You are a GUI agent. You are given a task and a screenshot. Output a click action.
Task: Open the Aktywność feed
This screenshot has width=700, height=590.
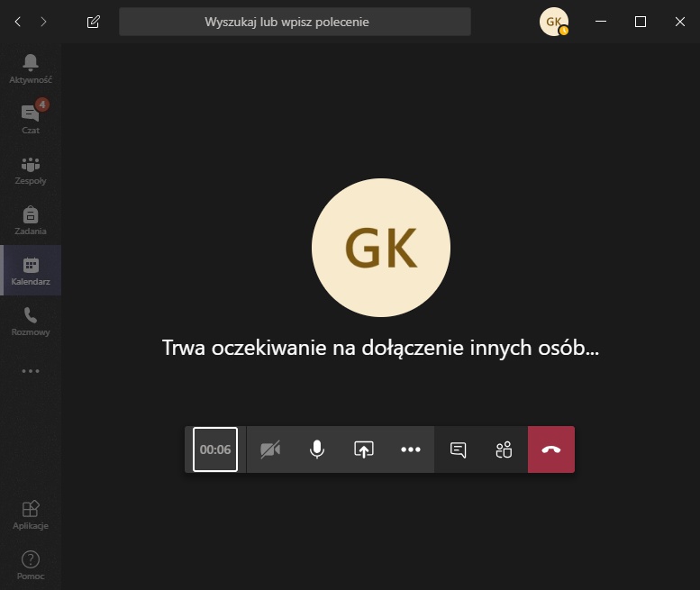31,68
